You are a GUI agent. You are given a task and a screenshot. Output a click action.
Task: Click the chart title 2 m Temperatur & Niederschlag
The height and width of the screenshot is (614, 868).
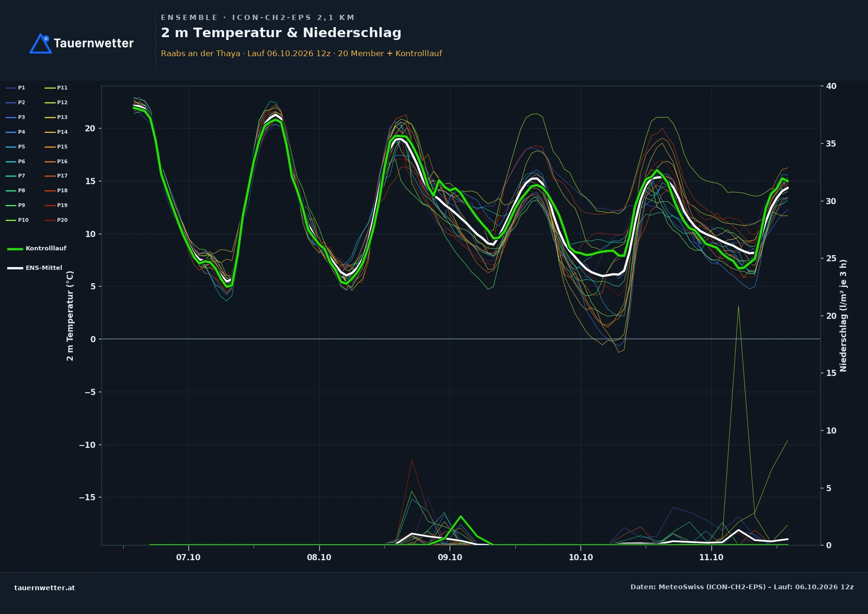pyautogui.click(x=281, y=33)
